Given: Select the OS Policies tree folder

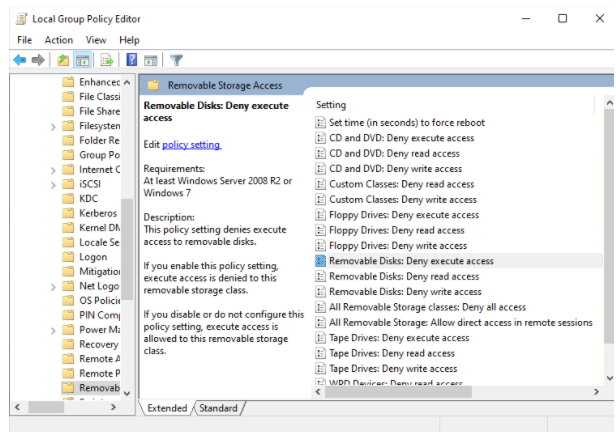Looking at the screenshot, I should coord(91,300).
